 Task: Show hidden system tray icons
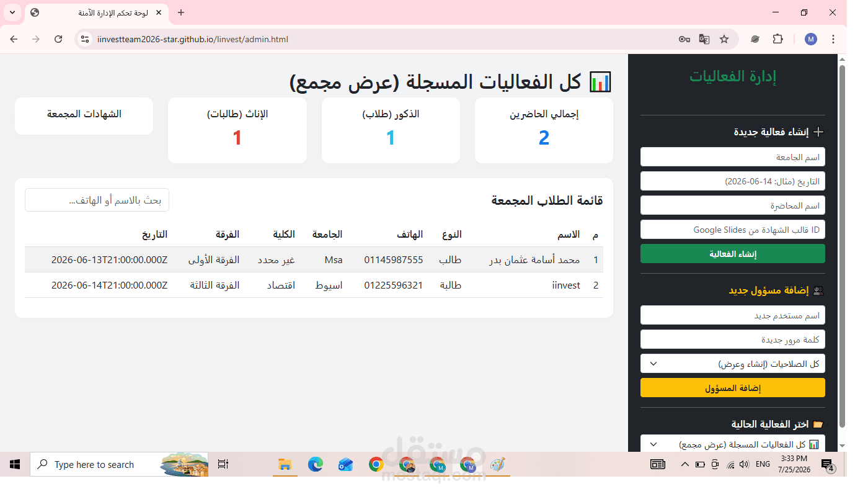click(x=684, y=464)
